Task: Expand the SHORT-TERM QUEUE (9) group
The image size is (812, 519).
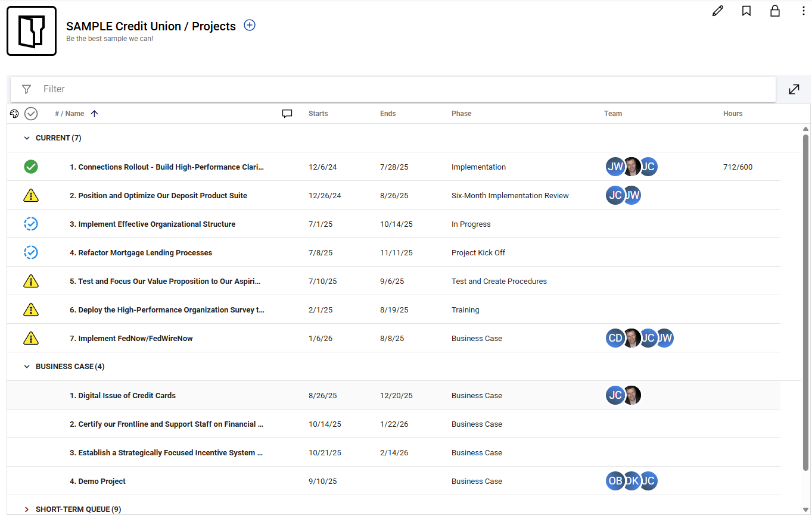Action: tap(26, 509)
